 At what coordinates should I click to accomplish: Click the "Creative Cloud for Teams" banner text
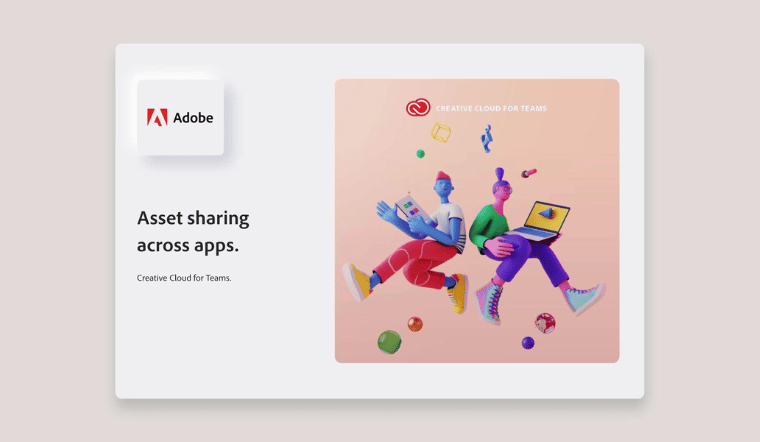coord(491,109)
